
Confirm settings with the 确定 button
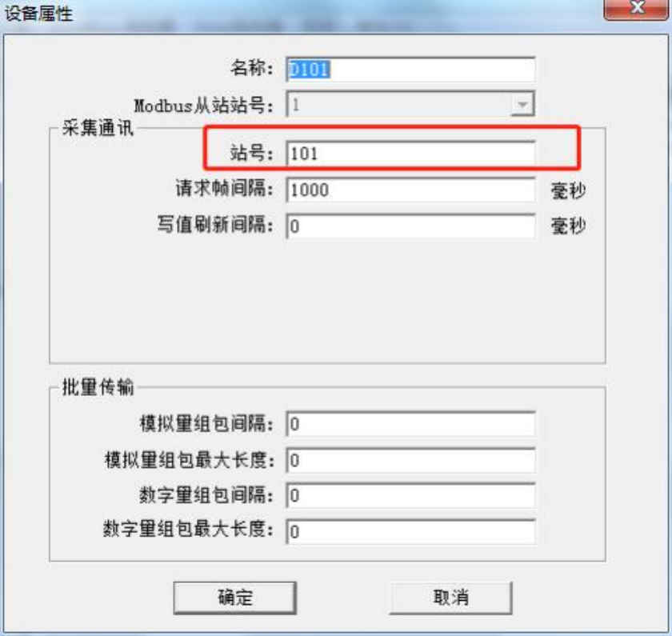click(235, 598)
